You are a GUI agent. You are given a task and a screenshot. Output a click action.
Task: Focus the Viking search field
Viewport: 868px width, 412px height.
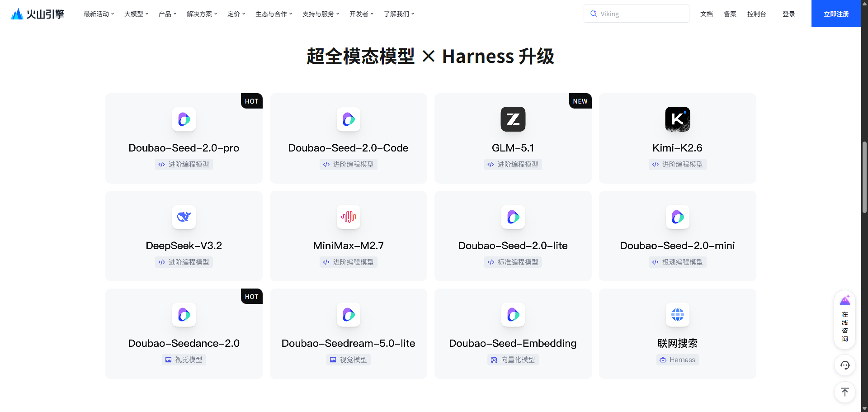click(637, 14)
